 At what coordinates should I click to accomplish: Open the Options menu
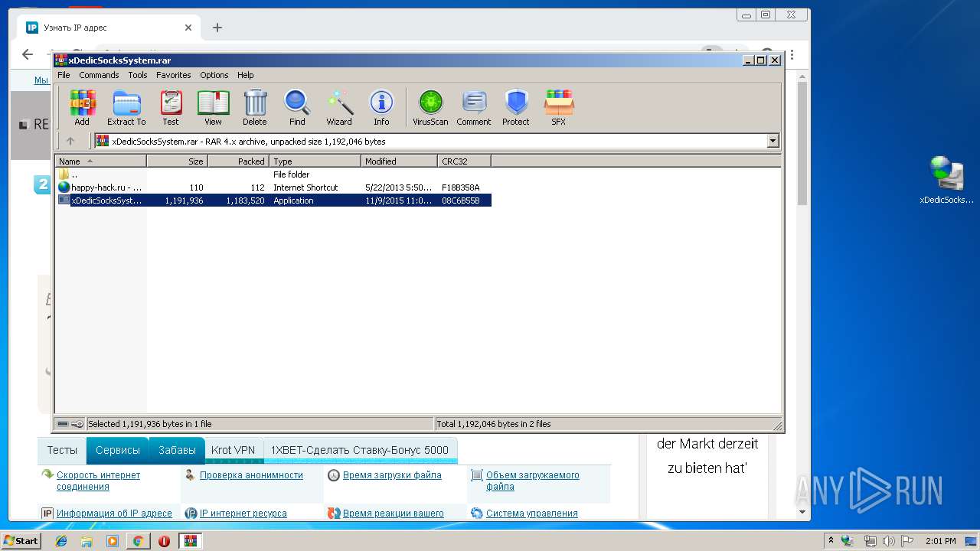coord(214,75)
